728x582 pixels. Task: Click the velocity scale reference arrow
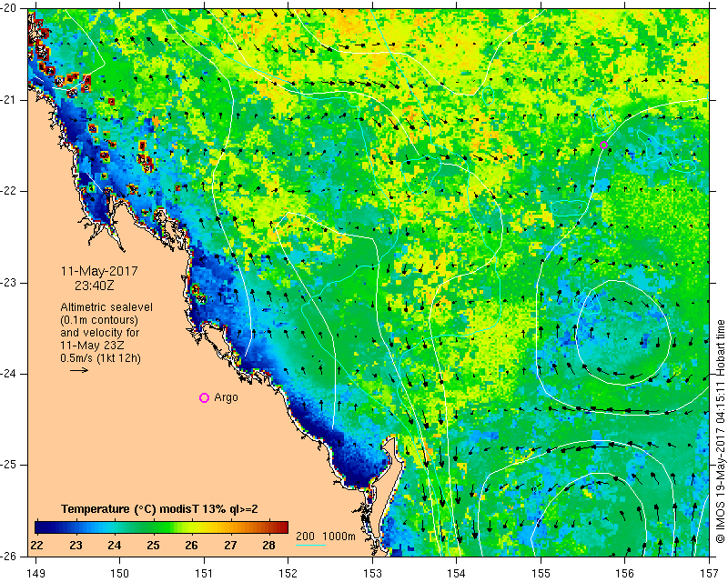coord(79,370)
